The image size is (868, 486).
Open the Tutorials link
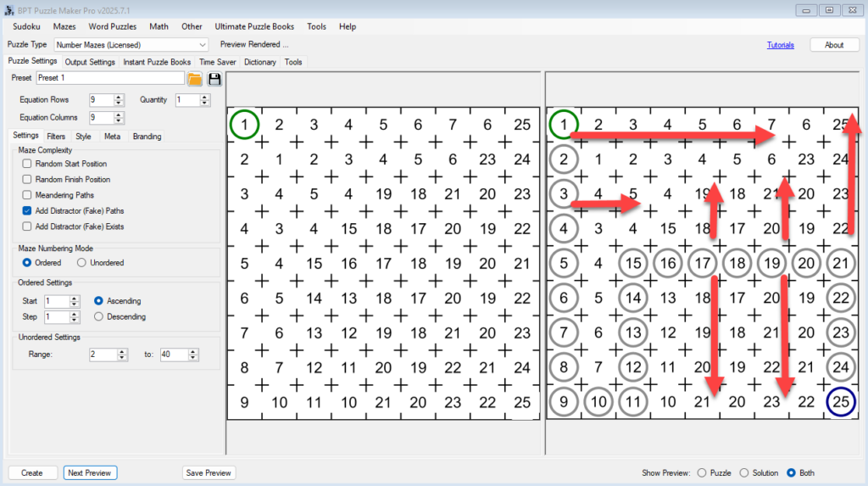tap(780, 45)
